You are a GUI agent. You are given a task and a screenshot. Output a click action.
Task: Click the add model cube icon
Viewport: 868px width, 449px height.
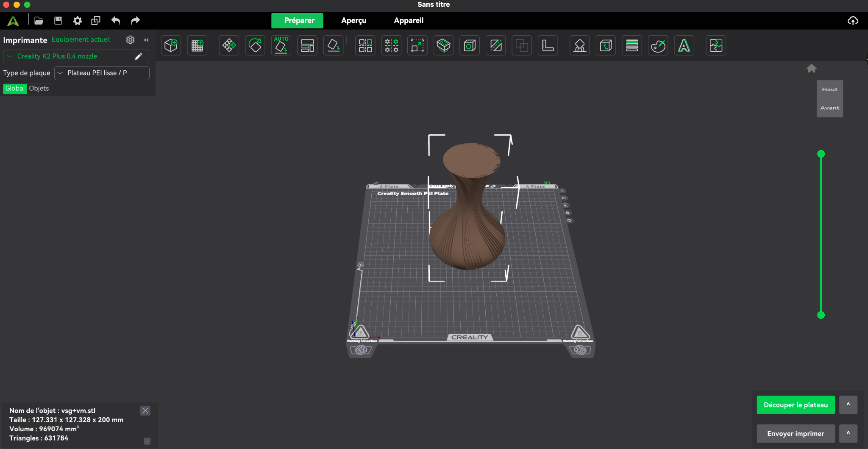171,45
